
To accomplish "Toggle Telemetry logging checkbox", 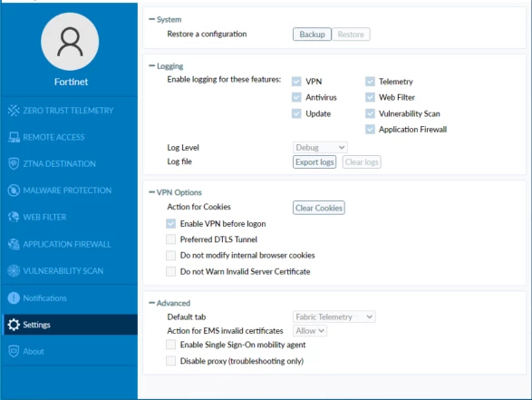I will (x=370, y=82).
